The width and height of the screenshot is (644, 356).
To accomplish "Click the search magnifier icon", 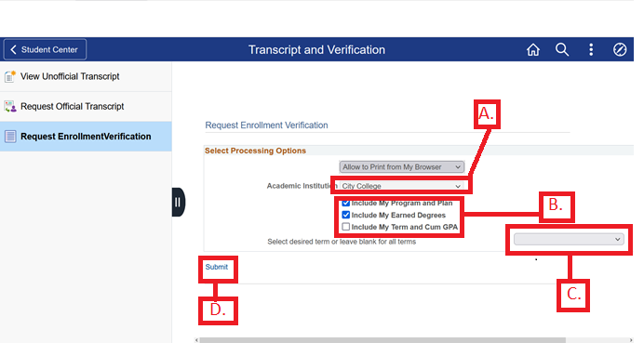I will click(562, 49).
